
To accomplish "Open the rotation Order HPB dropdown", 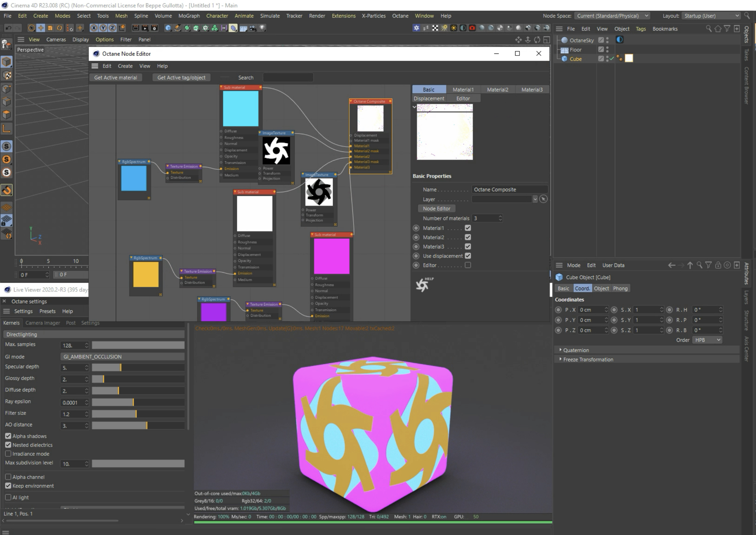I will click(x=707, y=340).
